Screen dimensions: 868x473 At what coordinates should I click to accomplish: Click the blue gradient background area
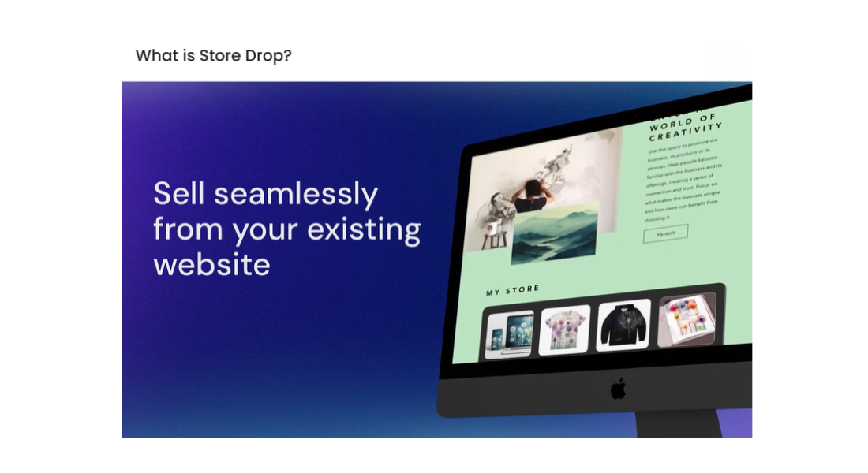276,363
